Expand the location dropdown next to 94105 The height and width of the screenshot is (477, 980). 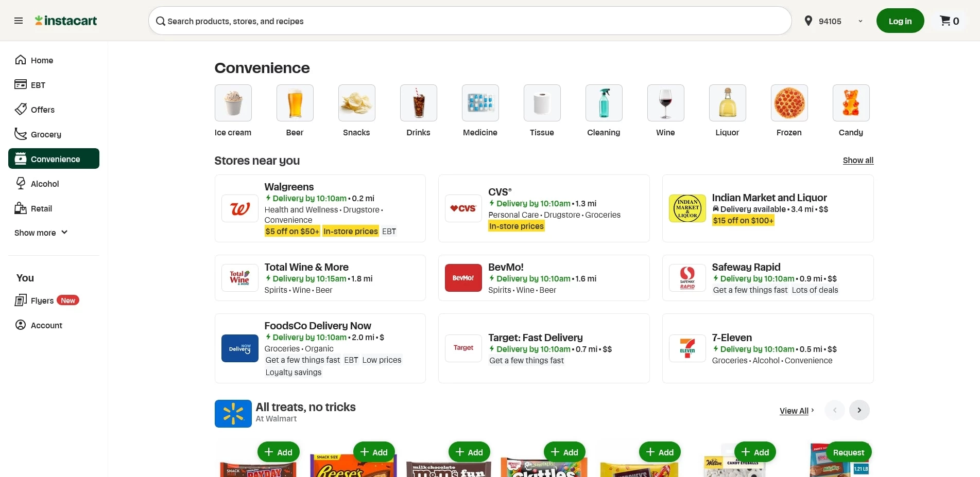pos(860,21)
